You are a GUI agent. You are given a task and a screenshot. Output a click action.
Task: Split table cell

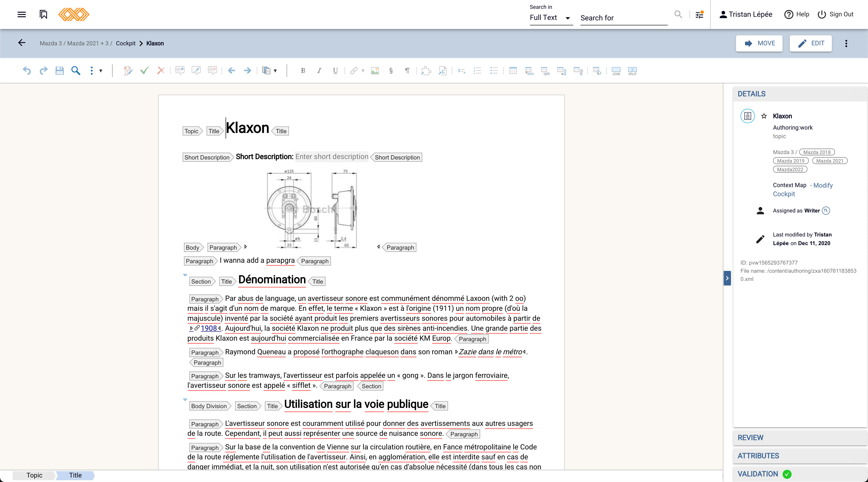632,71
